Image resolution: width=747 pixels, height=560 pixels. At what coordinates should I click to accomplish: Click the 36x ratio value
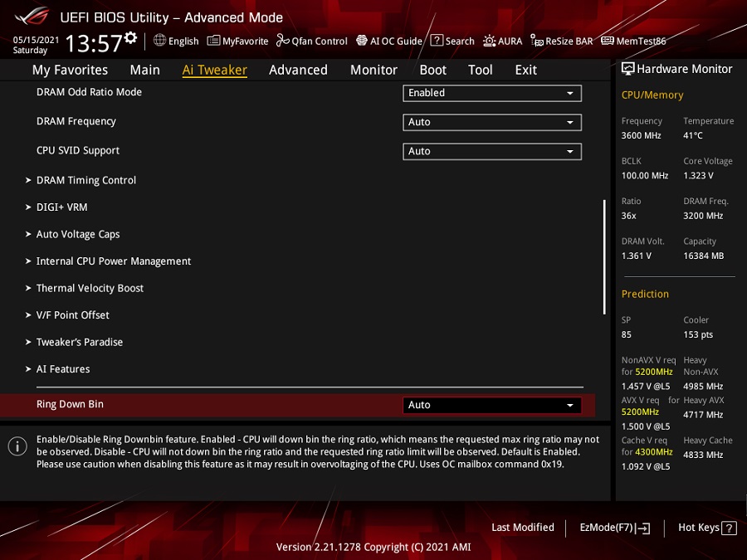coord(629,216)
